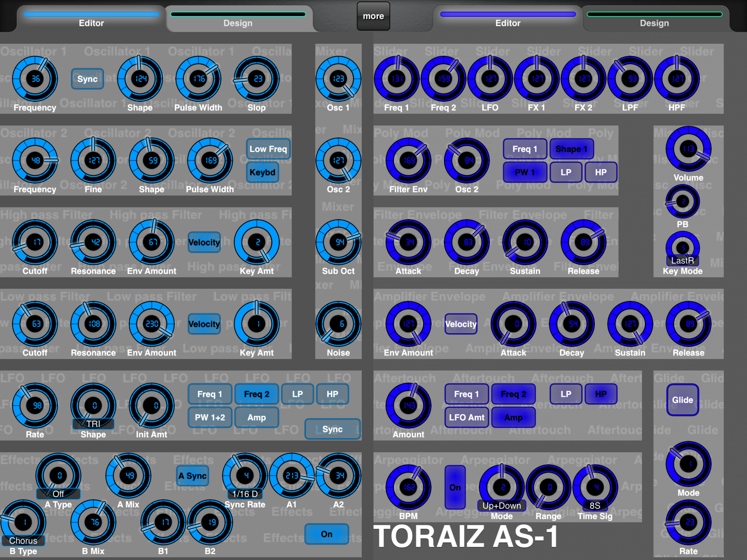Toggle LFO Sync button

[333, 429]
